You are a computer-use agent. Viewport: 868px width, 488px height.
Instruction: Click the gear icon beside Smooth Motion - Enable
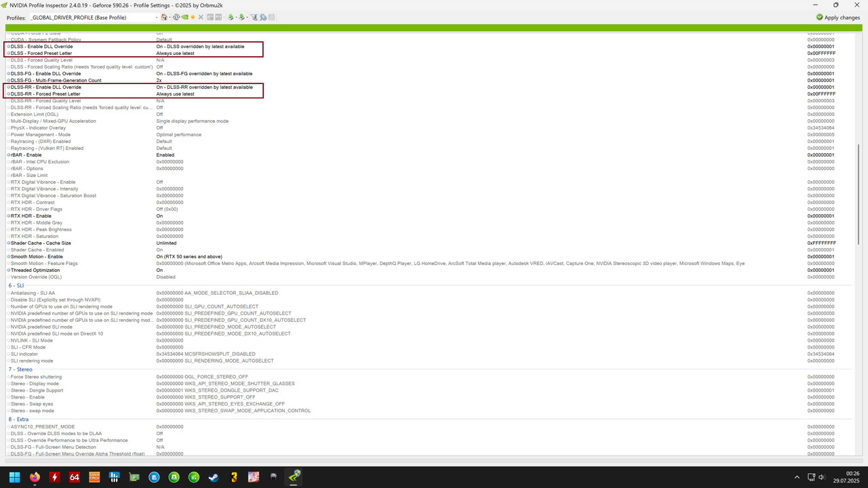point(9,257)
